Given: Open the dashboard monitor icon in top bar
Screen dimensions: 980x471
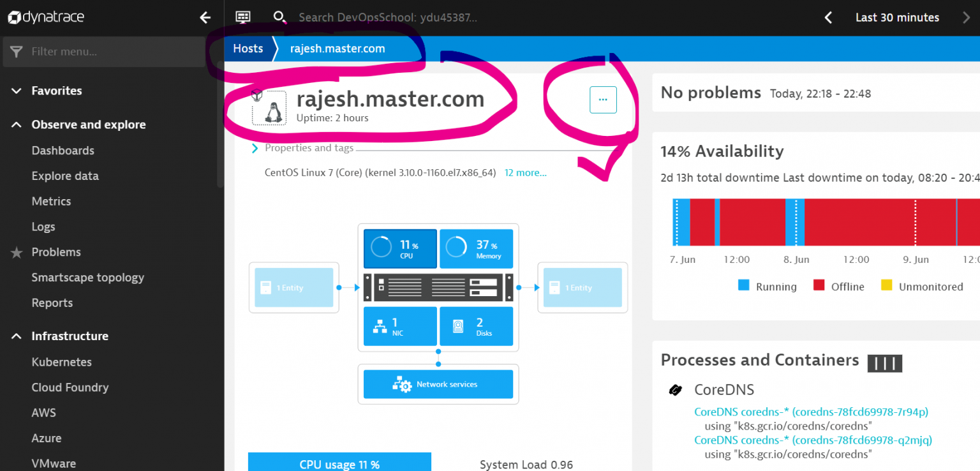Looking at the screenshot, I should pyautogui.click(x=243, y=17).
